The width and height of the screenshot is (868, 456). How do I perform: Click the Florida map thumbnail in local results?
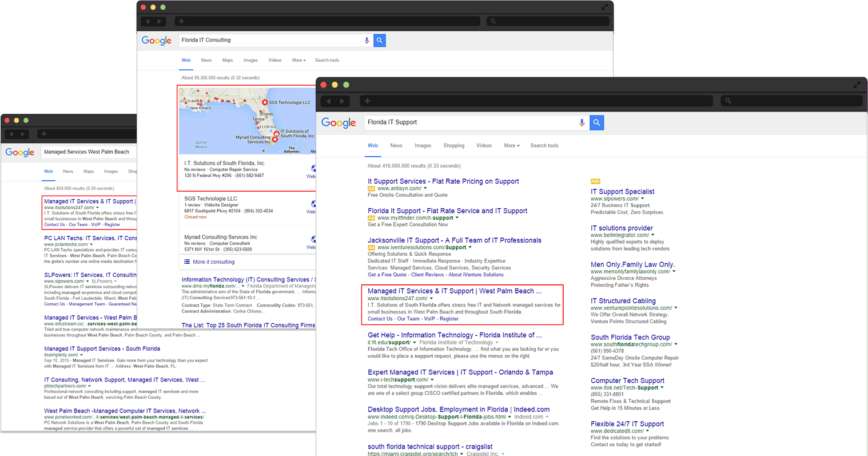click(x=247, y=121)
